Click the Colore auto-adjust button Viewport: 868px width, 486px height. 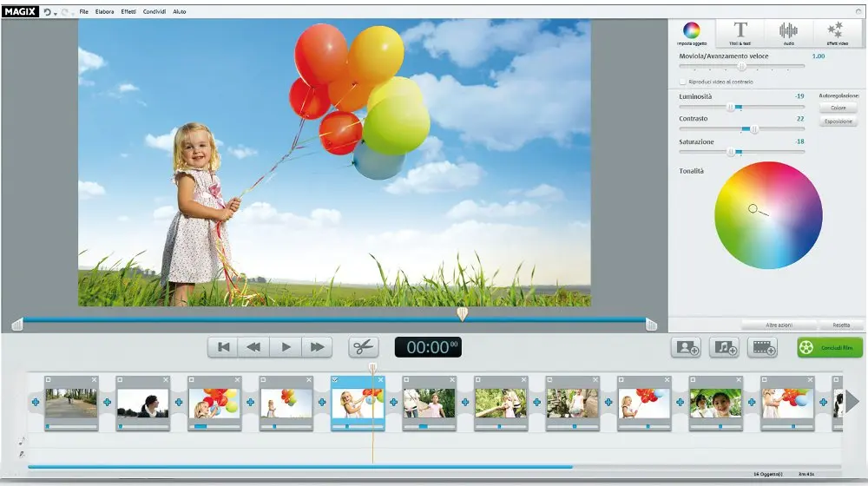tap(838, 108)
